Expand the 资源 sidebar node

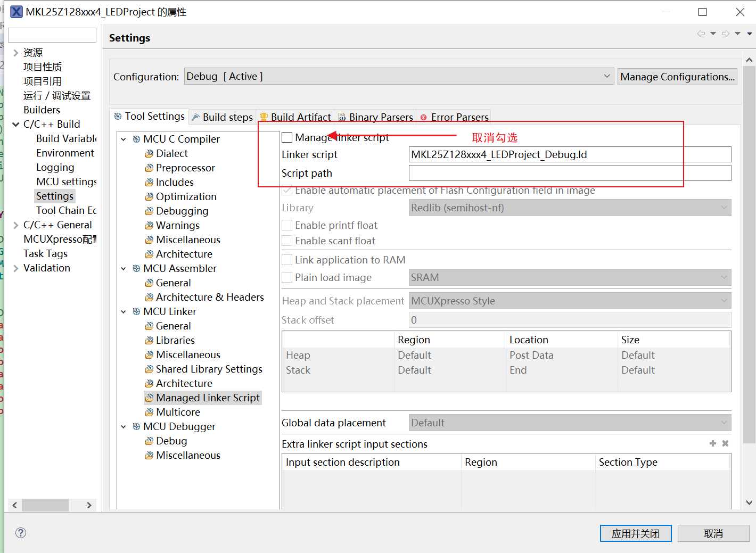pyautogui.click(x=16, y=52)
